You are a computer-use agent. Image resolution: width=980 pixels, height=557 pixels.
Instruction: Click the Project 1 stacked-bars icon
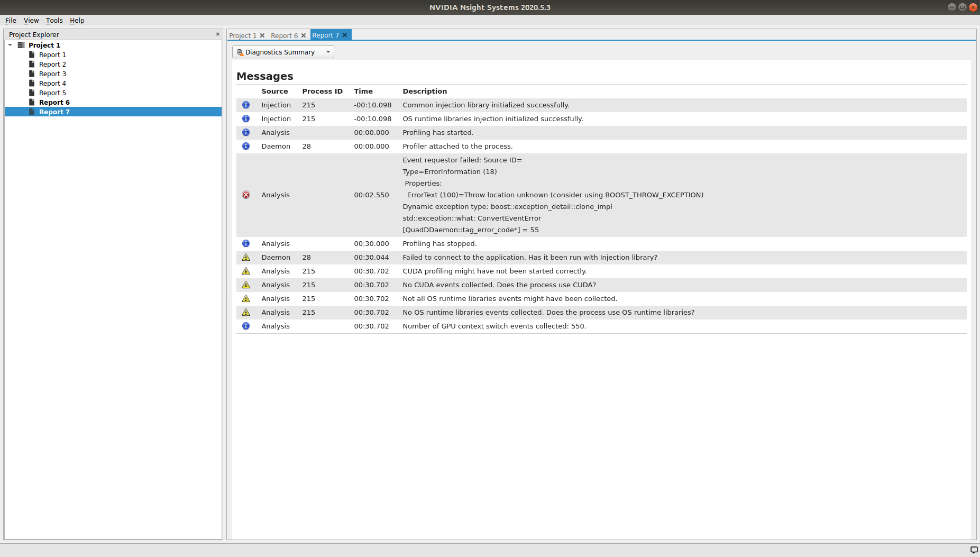[21, 45]
